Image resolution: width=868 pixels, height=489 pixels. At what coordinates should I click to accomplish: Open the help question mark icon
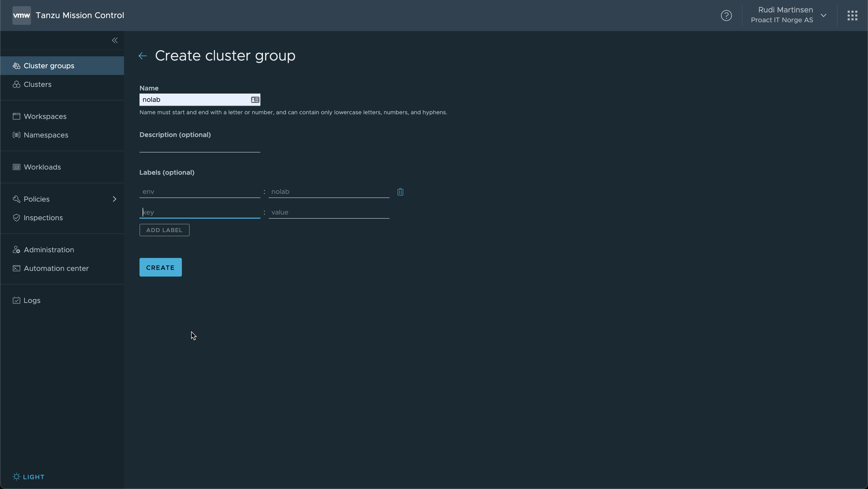[x=726, y=16]
